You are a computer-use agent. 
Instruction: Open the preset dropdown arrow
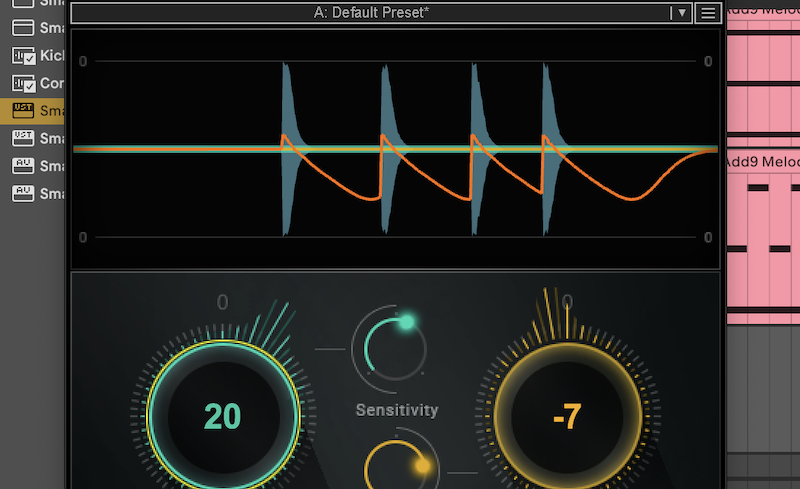pos(681,12)
